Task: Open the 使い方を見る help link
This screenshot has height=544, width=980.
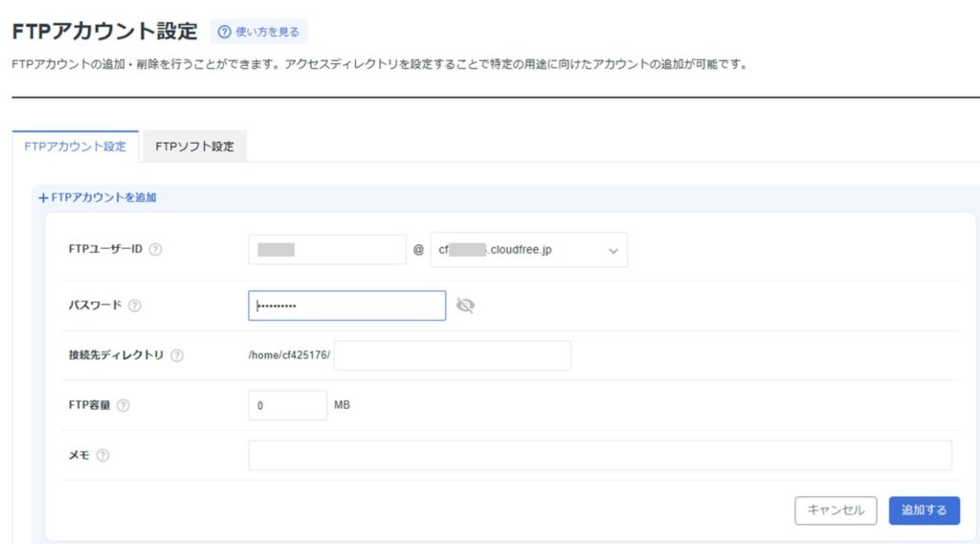Action: (x=258, y=32)
